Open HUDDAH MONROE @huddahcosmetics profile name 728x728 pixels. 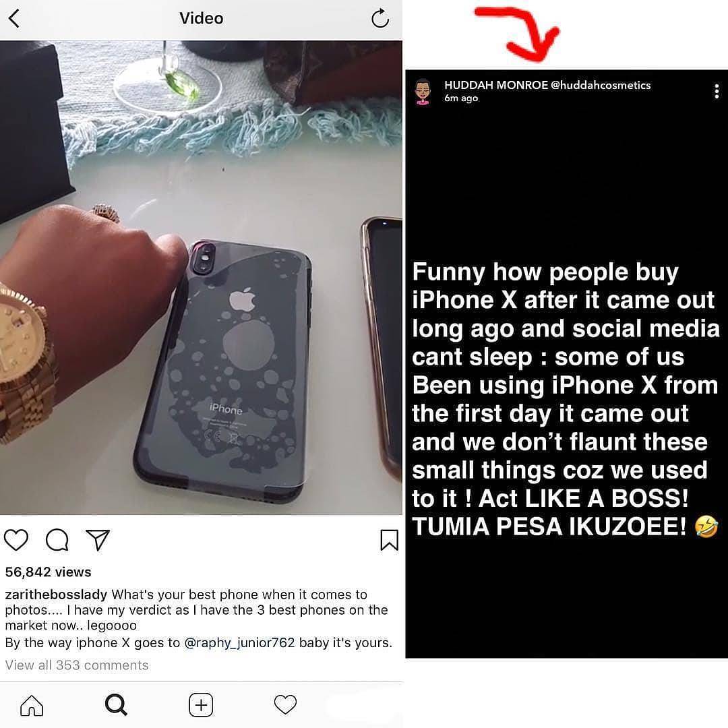pyautogui.click(x=547, y=86)
